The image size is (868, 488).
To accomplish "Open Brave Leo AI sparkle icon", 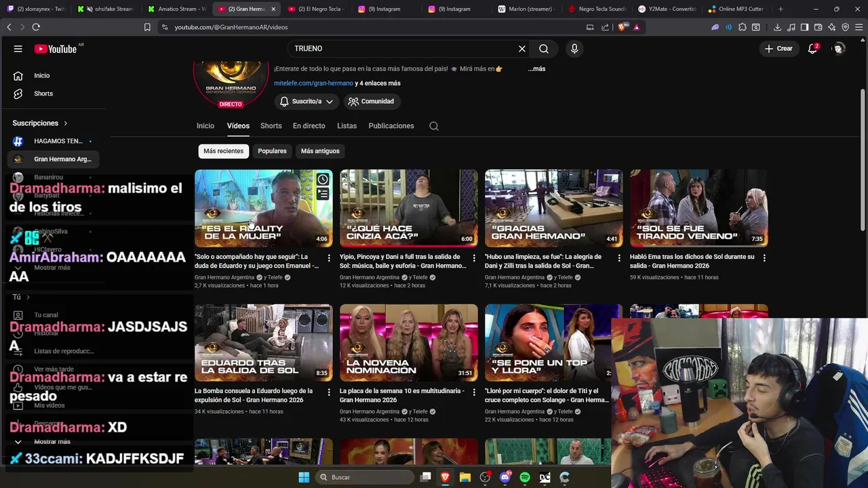I will pos(831,27).
